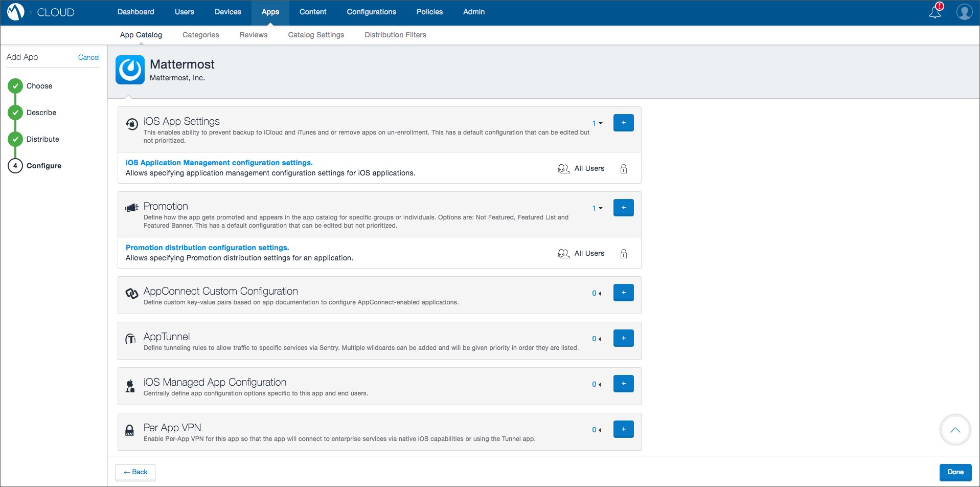Click the Per App VPN heading
Screen dimensions: 980x487
point(172,428)
